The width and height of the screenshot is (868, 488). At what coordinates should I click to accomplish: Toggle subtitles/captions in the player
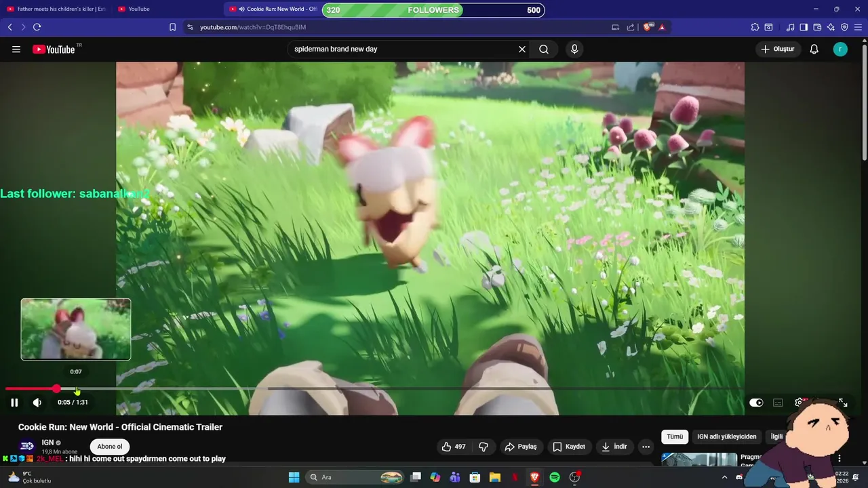click(x=778, y=403)
